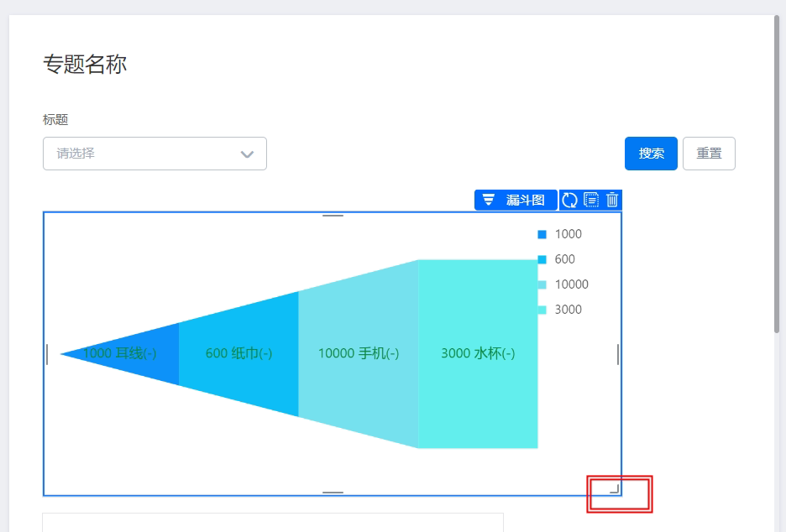Click the refresh icon in chart toolbar
The height and width of the screenshot is (532, 786).
(x=569, y=201)
